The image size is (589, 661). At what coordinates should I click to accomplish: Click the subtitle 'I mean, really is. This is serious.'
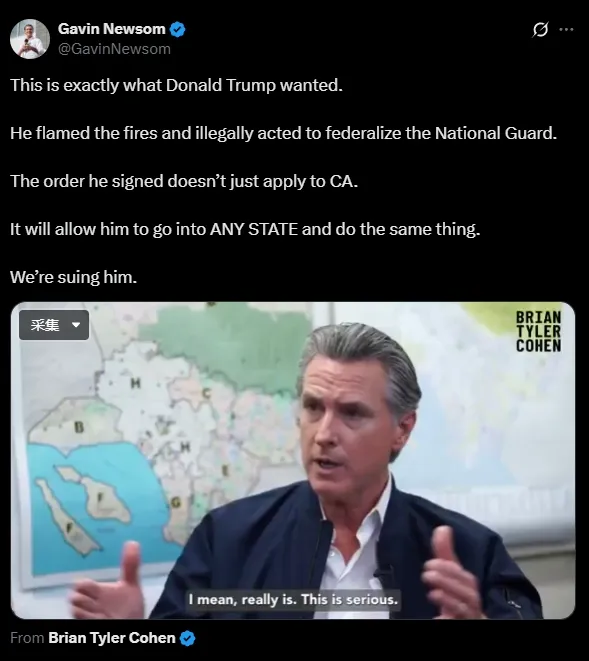click(x=293, y=599)
